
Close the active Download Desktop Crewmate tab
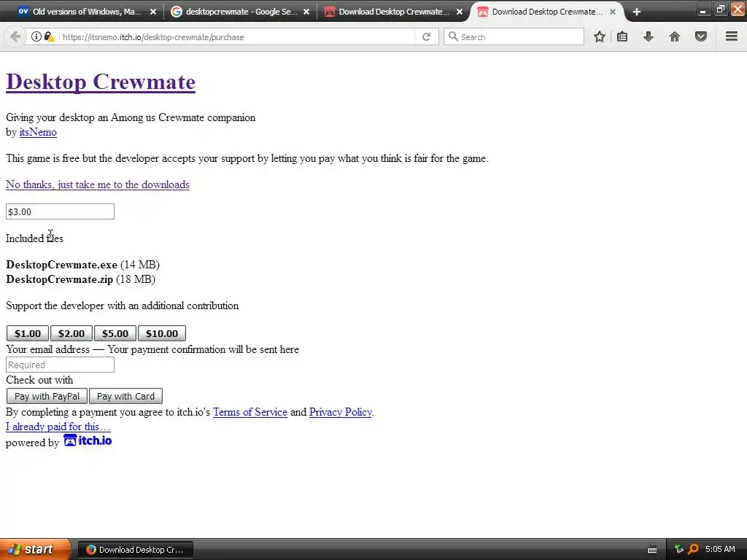coord(613,12)
